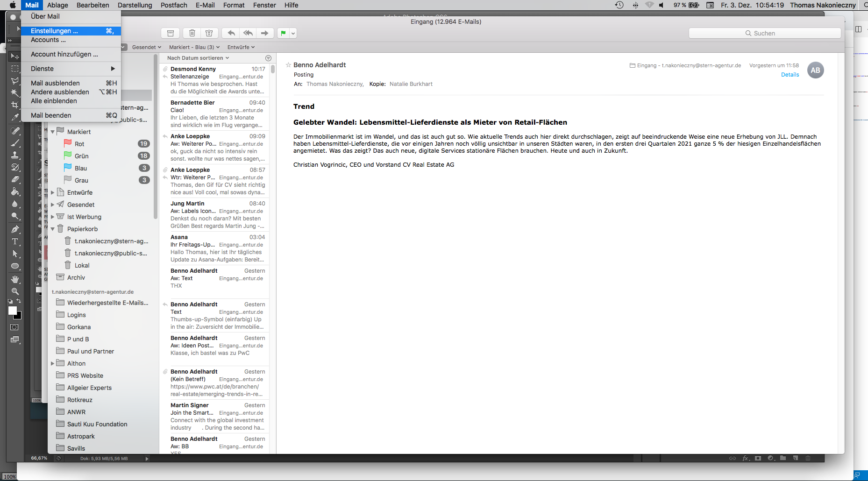The width and height of the screenshot is (868, 481).
Task: Reply to the selected email
Action: [x=231, y=33]
